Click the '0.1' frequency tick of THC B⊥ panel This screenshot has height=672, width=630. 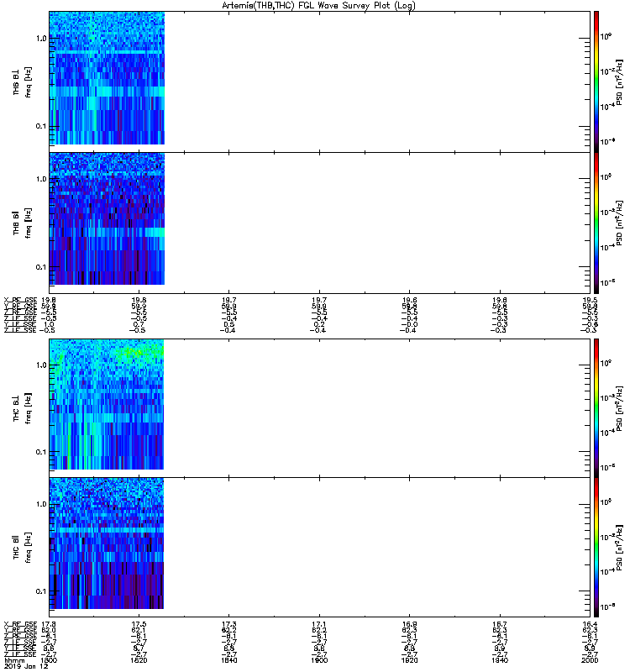pos(41,452)
